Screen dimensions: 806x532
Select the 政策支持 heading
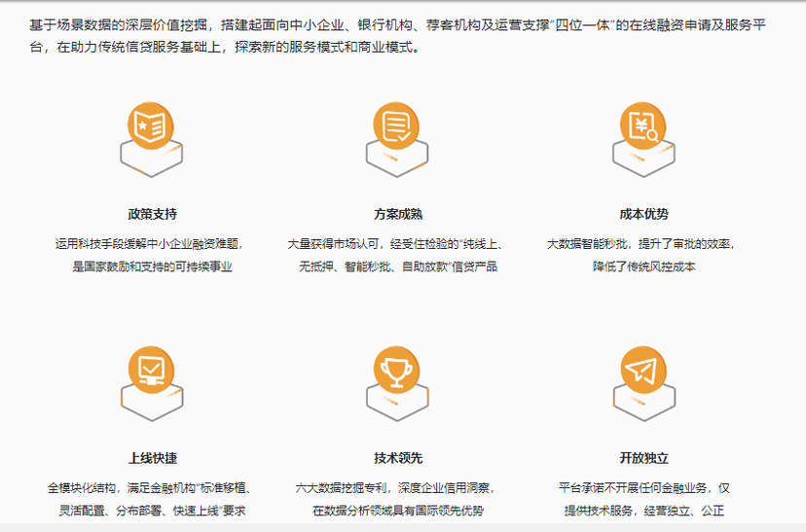click(153, 214)
